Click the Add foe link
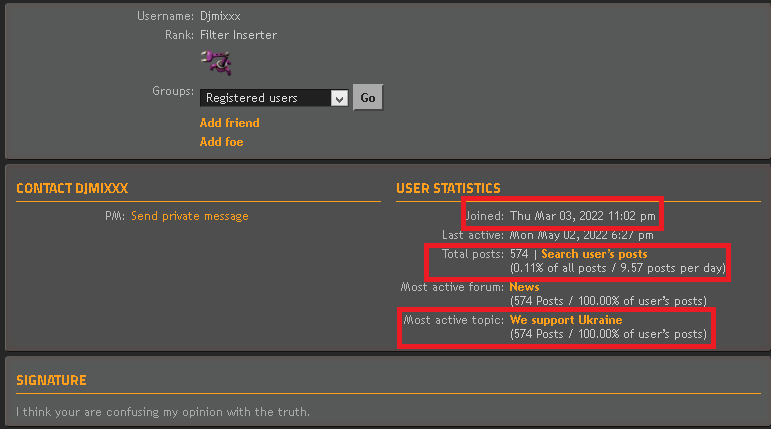771x429 pixels. click(221, 142)
